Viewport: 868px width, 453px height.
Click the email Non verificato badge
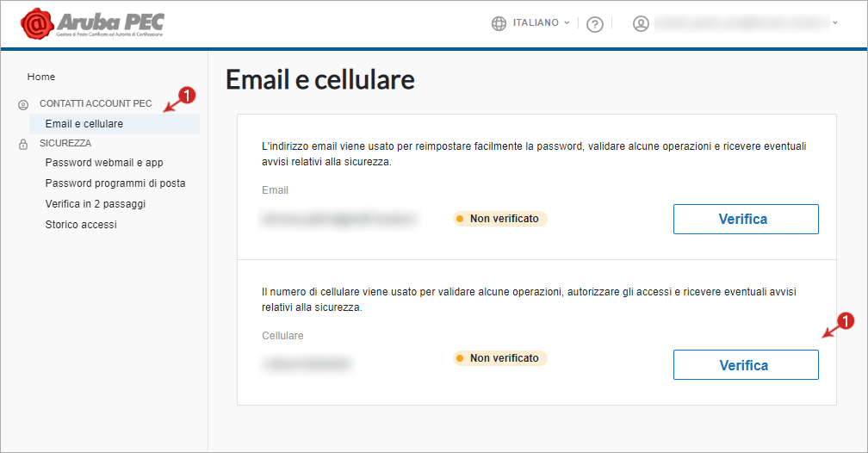point(499,219)
